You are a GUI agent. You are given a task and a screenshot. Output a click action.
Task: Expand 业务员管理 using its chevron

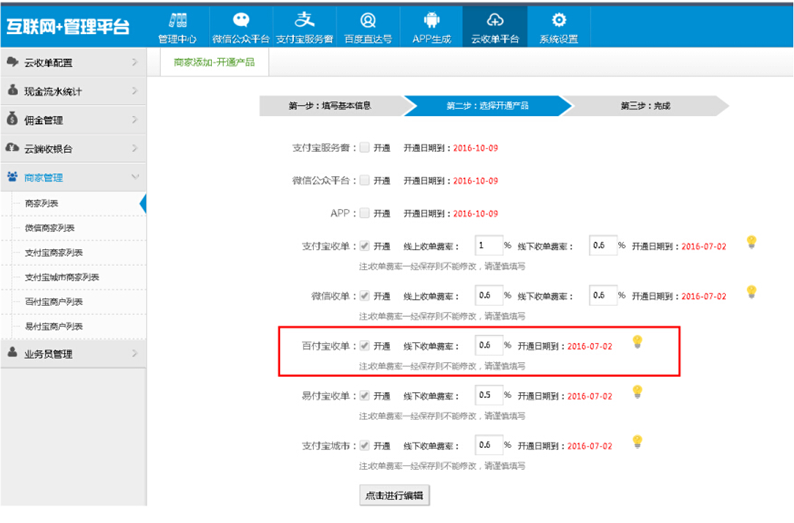point(135,353)
